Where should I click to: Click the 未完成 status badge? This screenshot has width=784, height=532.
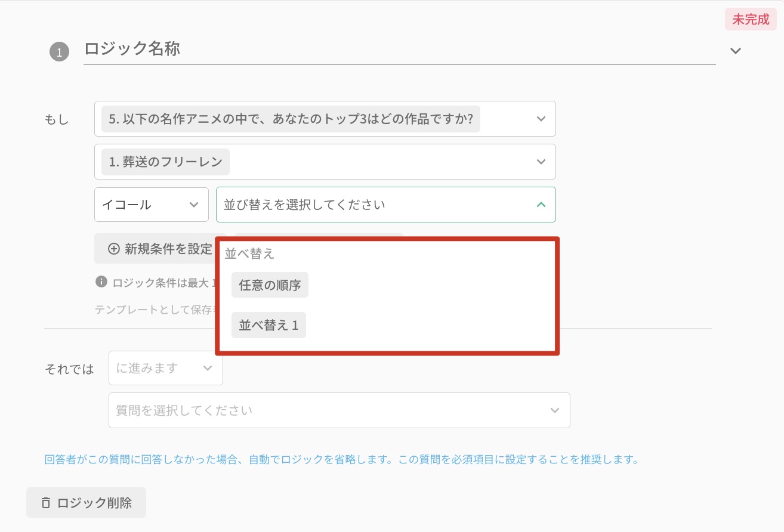[751, 19]
